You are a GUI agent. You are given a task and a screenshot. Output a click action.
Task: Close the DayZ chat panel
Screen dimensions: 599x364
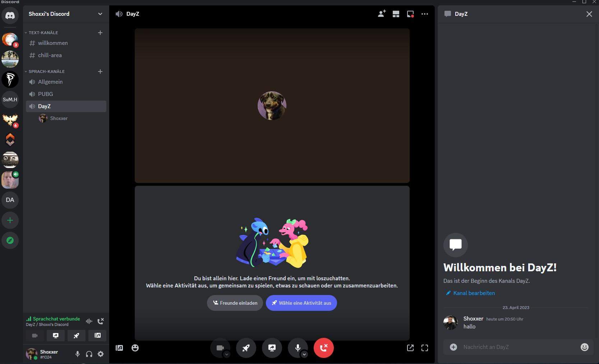point(589,14)
